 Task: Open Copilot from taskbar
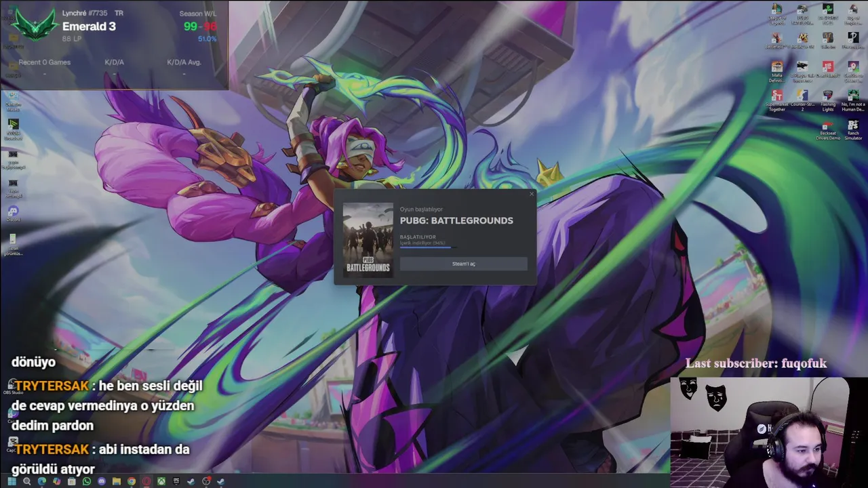57,481
